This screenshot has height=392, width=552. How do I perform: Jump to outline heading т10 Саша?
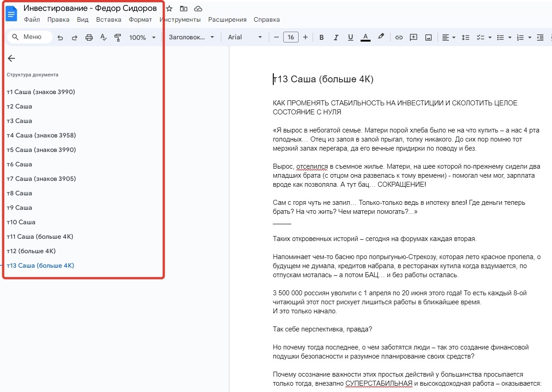[21, 222]
